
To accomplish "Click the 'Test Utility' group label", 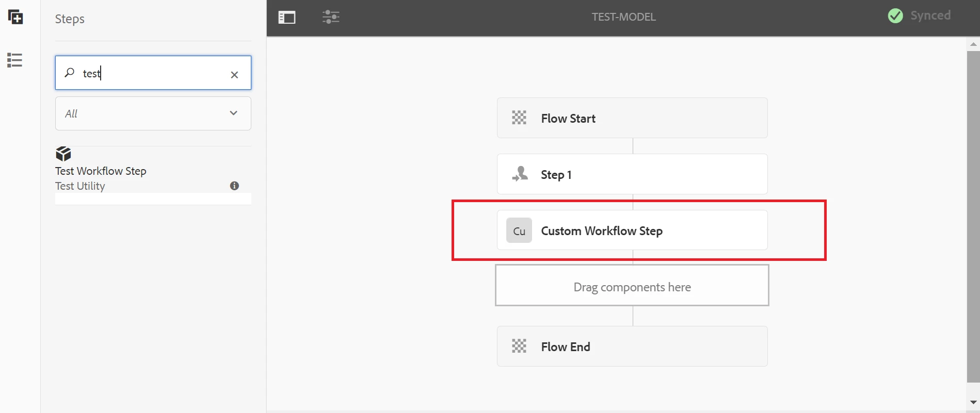I will pyautogui.click(x=80, y=186).
